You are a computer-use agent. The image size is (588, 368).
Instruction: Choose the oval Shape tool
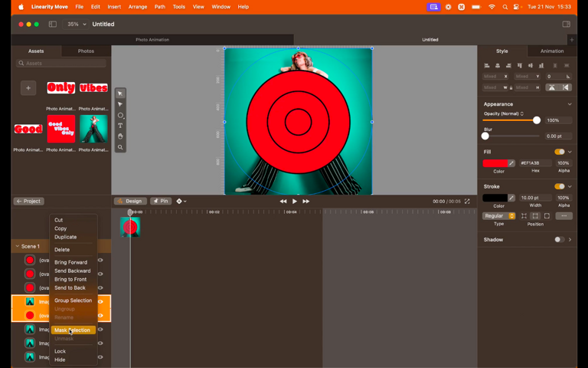pyautogui.click(x=120, y=115)
